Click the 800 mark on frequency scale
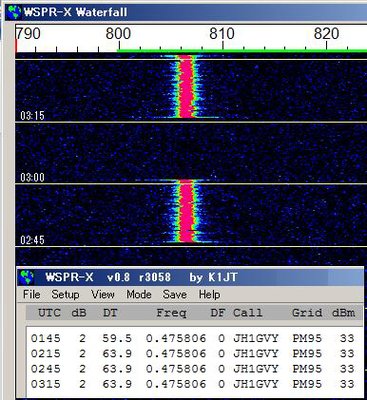Viewport: 367px width, 400px height. (118, 34)
